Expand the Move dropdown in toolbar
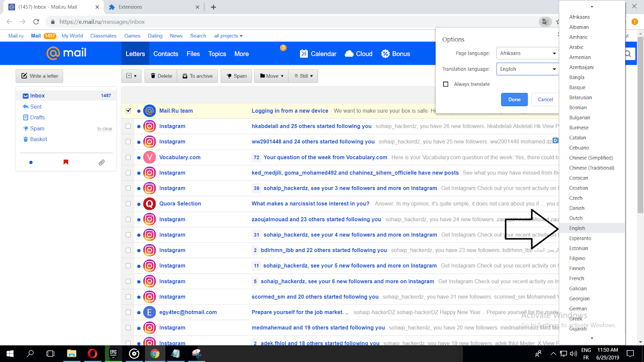This screenshot has width=644, height=362. pyautogui.click(x=271, y=76)
